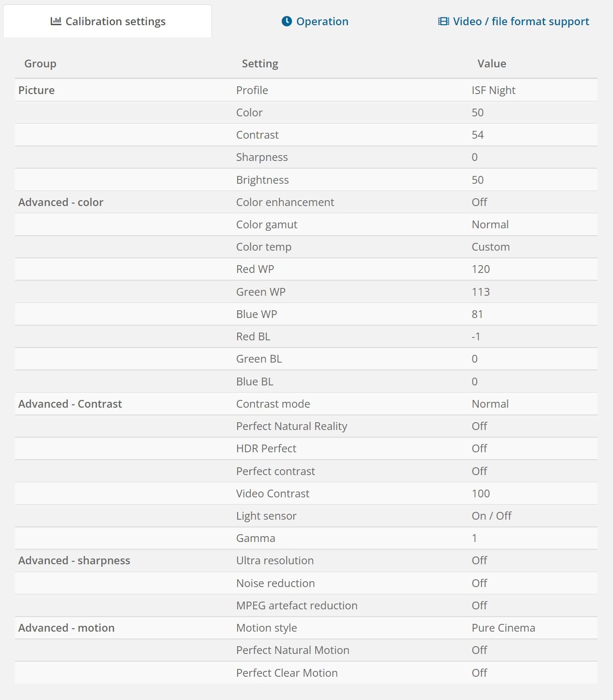Image resolution: width=613 pixels, height=700 pixels.
Task: Click the bar chart icon on Calibration settings tab
Action: click(56, 21)
